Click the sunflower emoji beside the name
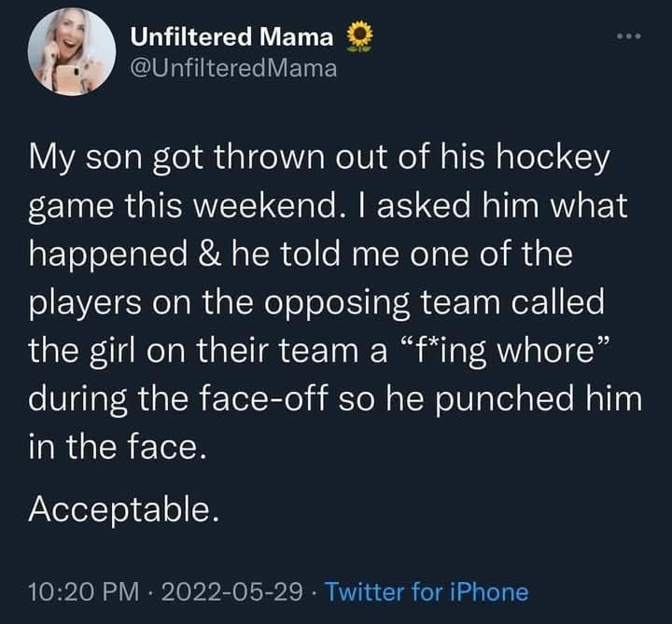The height and width of the screenshot is (624, 672). [x=359, y=37]
